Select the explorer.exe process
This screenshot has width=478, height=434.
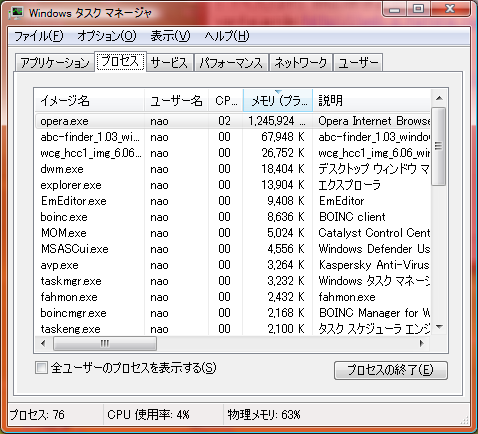(x=233, y=185)
